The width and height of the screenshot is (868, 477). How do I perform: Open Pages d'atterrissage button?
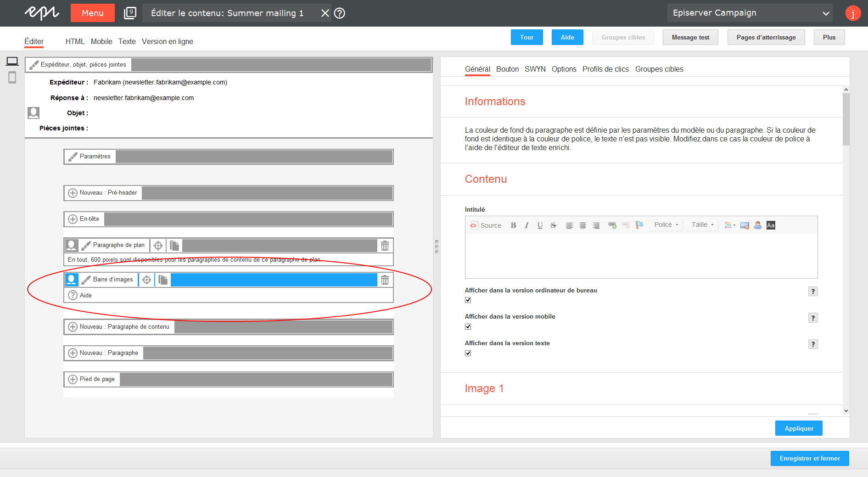coord(766,37)
